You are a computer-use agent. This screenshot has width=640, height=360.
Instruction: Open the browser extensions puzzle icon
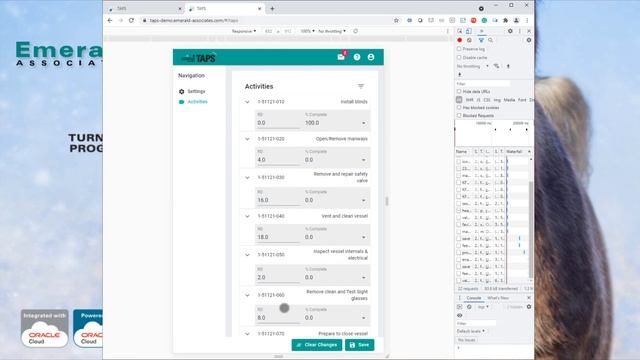(505, 20)
